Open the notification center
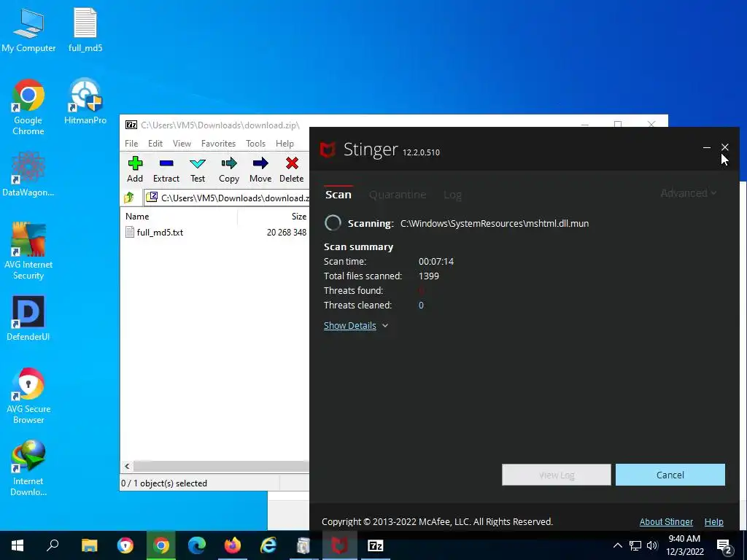The width and height of the screenshot is (747, 560). pyautogui.click(x=724, y=546)
